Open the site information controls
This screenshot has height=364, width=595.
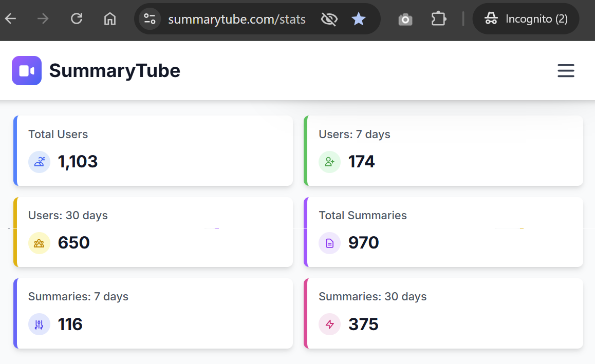(x=150, y=20)
